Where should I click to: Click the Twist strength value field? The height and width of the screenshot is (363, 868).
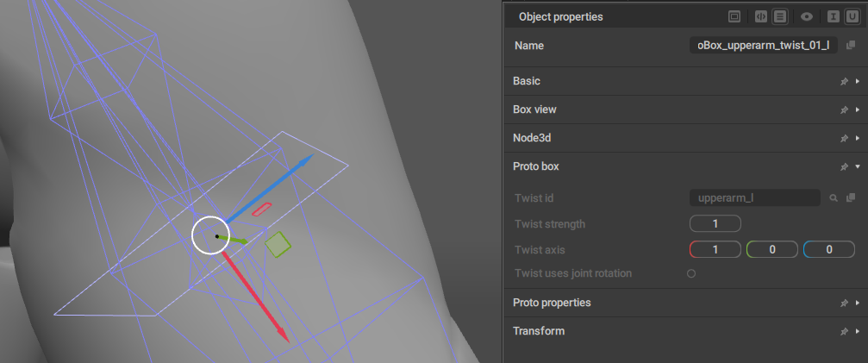click(715, 224)
